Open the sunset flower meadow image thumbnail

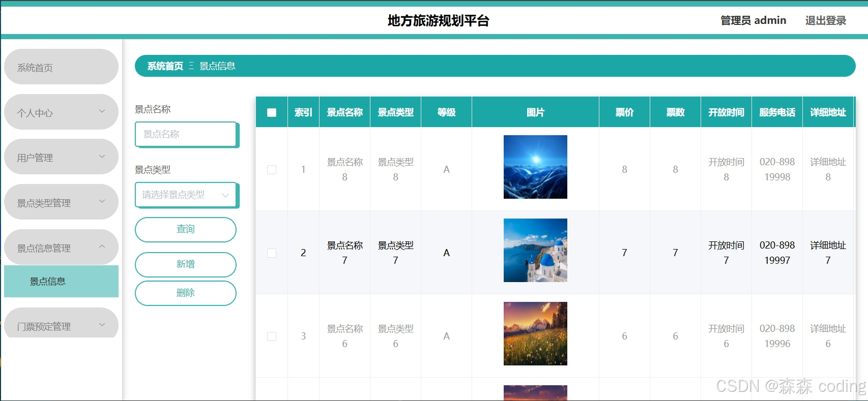535,333
